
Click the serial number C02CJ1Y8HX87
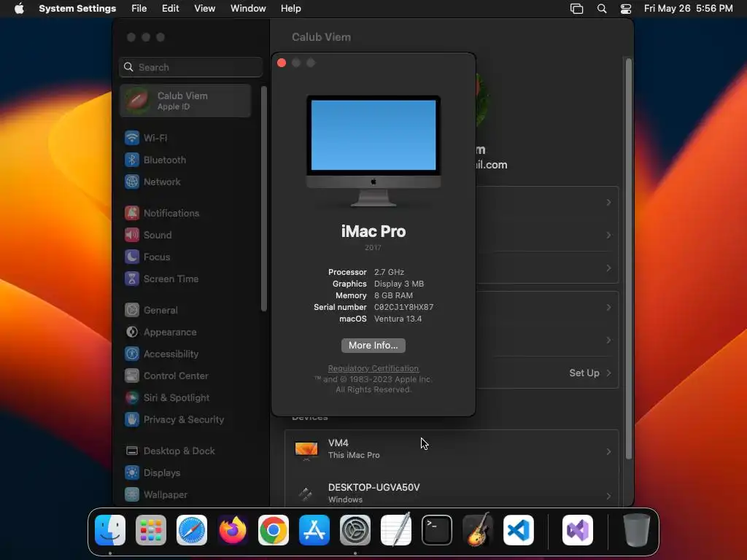404,307
